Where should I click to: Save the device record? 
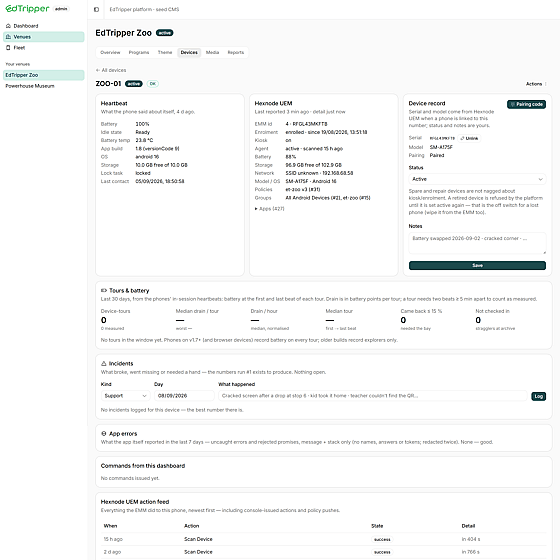point(477,265)
